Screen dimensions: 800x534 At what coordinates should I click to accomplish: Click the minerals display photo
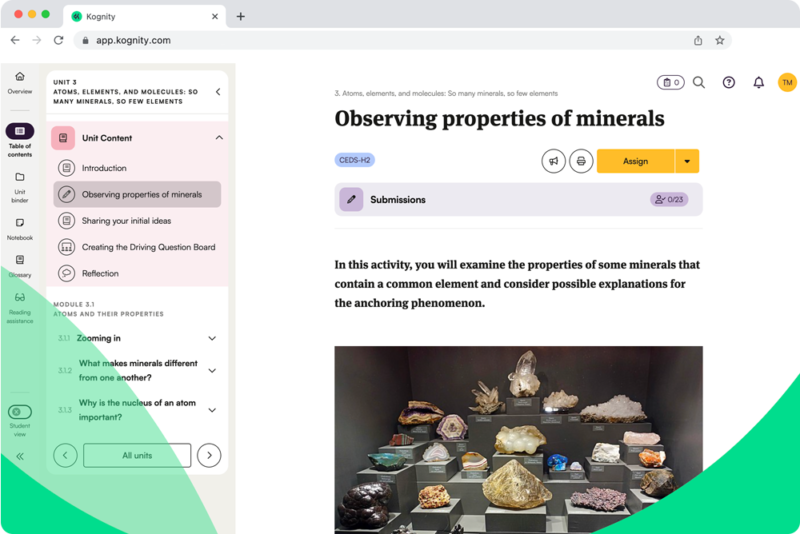point(518,440)
